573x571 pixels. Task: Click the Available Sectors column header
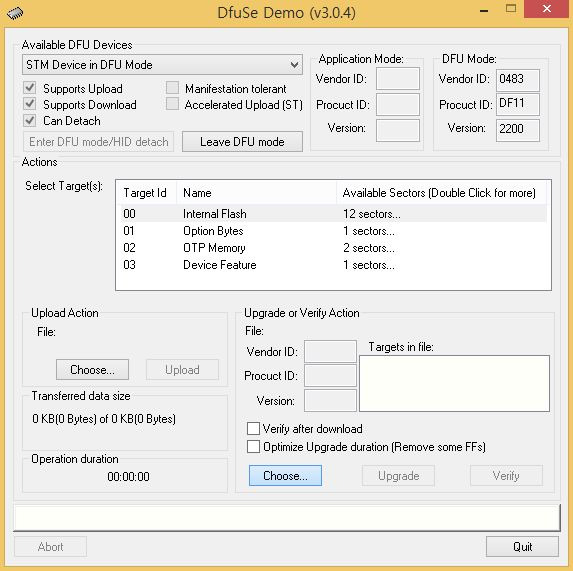pos(441,193)
